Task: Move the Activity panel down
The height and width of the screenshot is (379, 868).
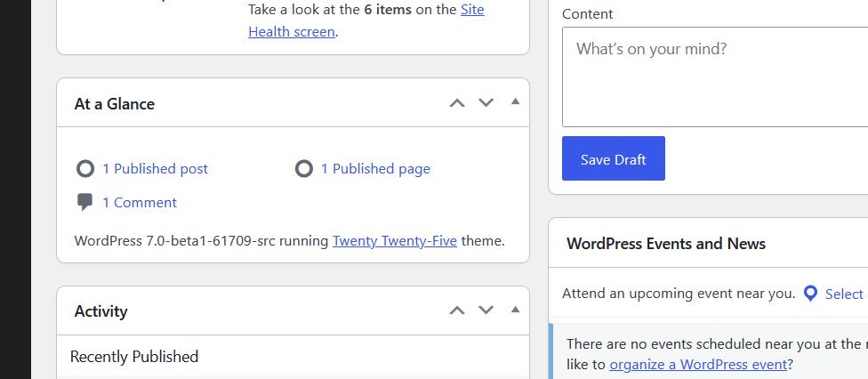Action: [x=486, y=310]
